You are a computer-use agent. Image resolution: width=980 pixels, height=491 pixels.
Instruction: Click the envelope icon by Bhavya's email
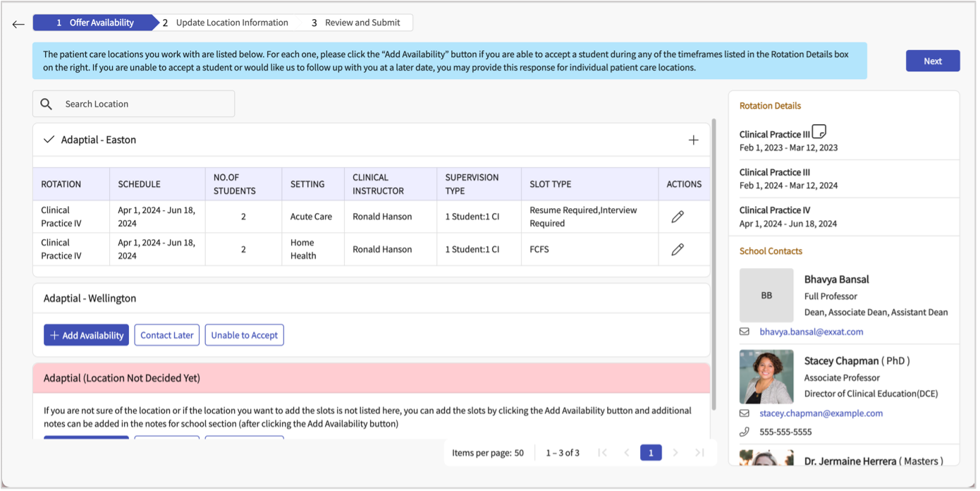(x=745, y=332)
